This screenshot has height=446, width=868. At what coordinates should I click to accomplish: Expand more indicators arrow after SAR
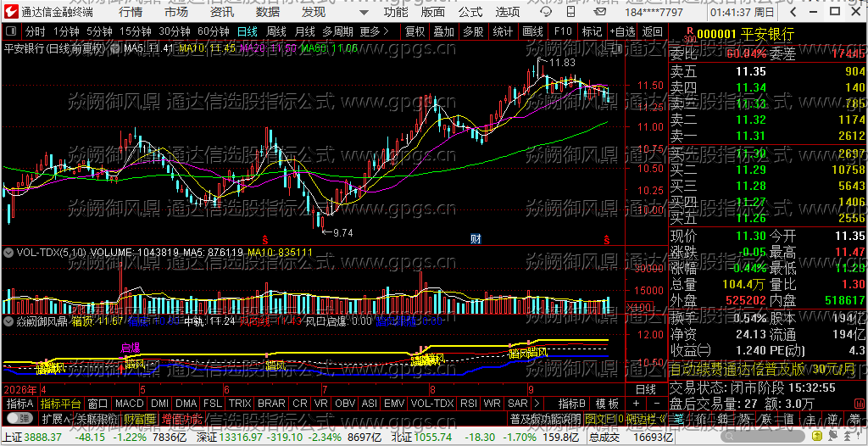point(537,404)
